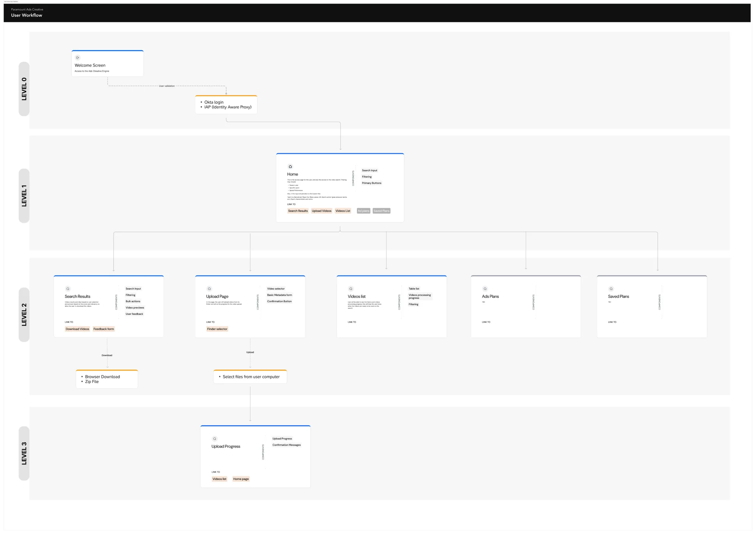756x534 pixels.
Task: Select the Search Results tag in Home card
Action: click(x=298, y=211)
